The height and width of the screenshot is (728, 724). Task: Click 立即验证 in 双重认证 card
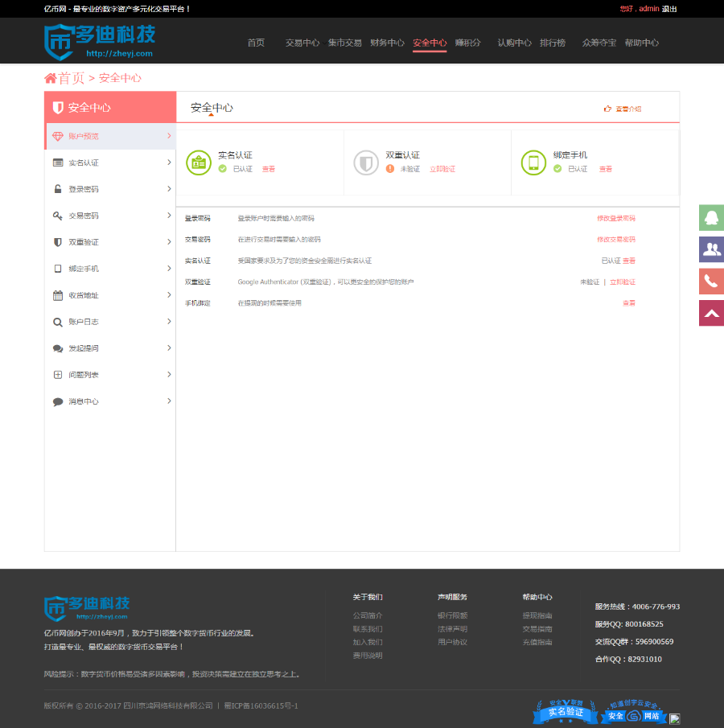(442, 169)
